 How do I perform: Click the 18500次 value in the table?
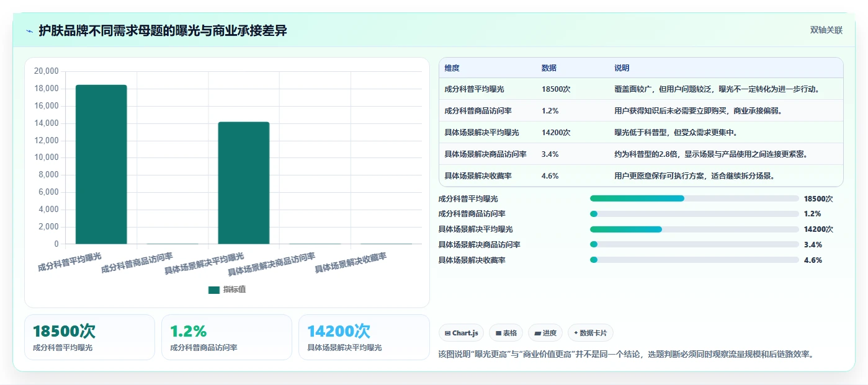[556, 89]
